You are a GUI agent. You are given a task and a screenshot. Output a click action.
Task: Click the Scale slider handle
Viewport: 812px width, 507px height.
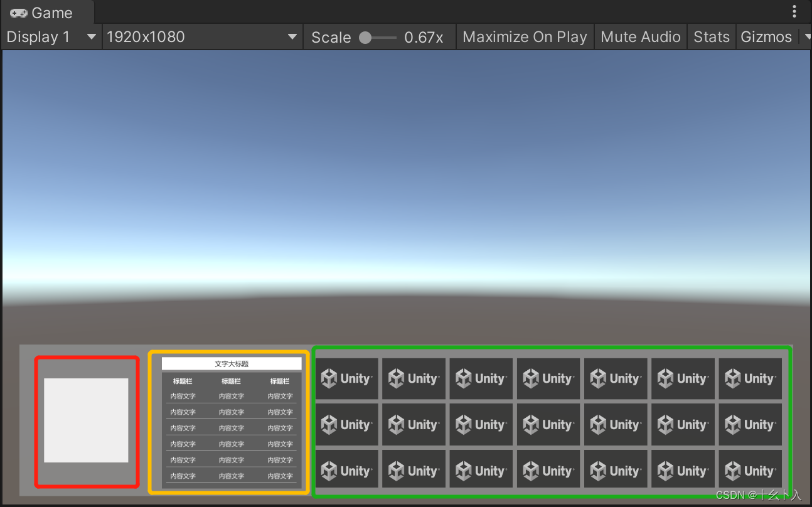click(x=365, y=38)
